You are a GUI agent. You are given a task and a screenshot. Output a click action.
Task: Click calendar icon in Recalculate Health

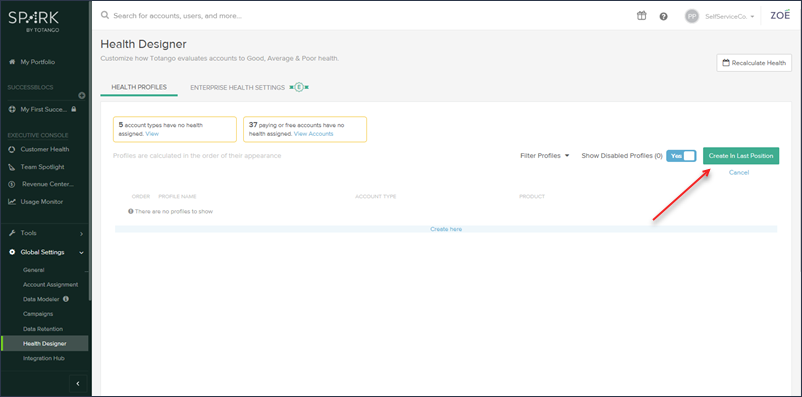726,63
